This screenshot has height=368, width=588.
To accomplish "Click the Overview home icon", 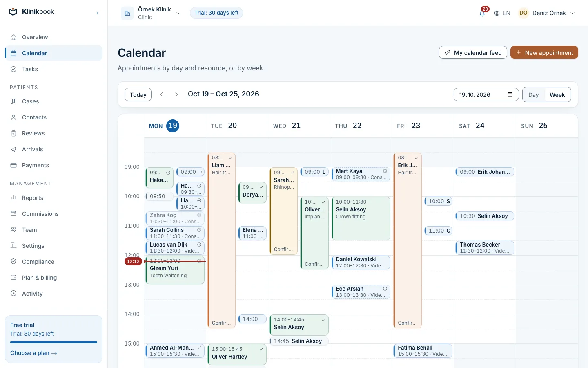I will (13, 37).
